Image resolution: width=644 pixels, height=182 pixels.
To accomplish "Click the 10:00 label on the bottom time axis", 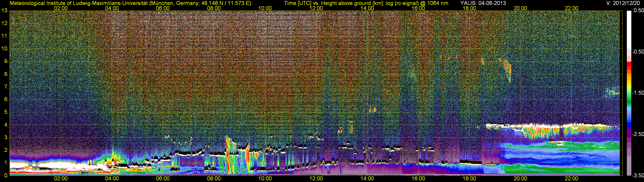I will (265, 179).
